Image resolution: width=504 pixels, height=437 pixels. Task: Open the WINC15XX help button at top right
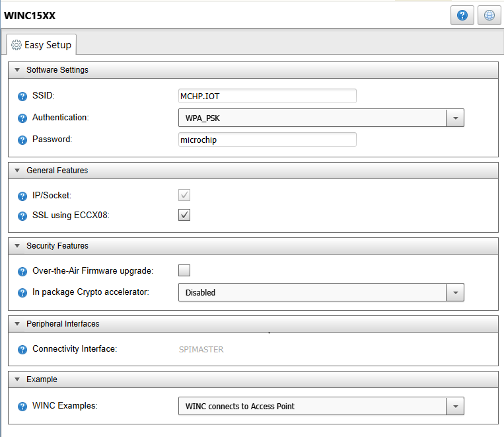(x=462, y=15)
